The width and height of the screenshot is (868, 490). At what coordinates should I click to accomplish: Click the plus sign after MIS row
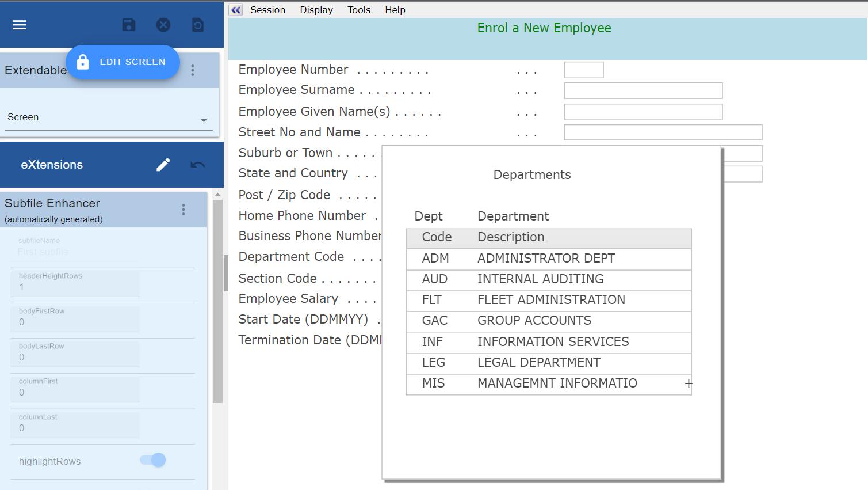pyautogui.click(x=688, y=383)
